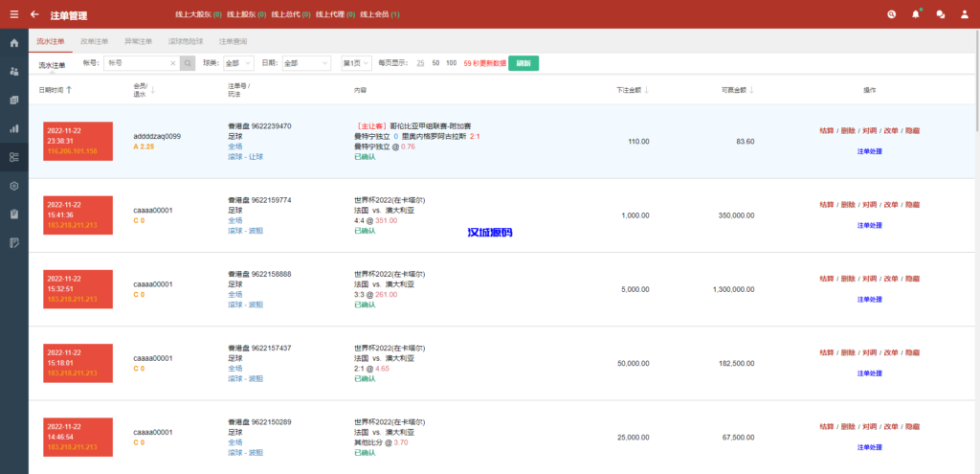
Task: Open the user profile icon
Action: coord(964,14)
